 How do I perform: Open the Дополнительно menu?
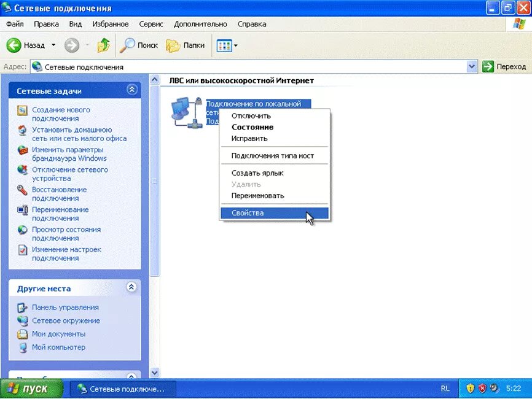click(200, 24)
